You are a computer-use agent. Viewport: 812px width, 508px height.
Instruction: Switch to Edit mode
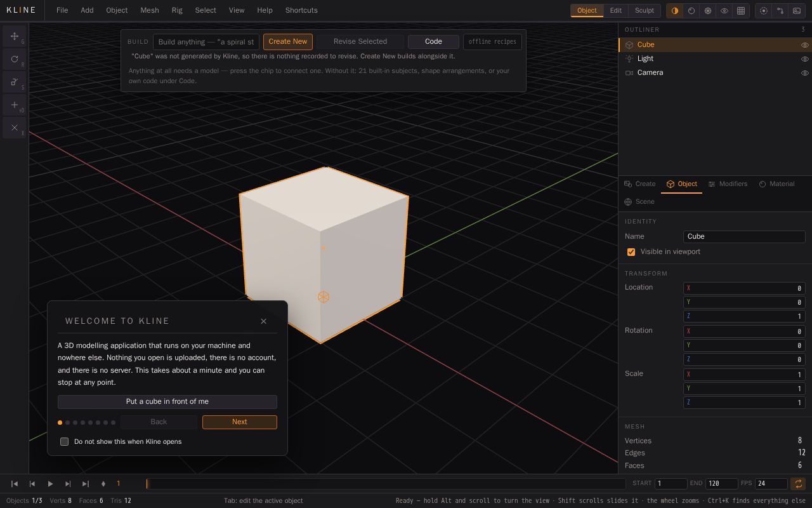pyautogui.click(x=616, y=11)
